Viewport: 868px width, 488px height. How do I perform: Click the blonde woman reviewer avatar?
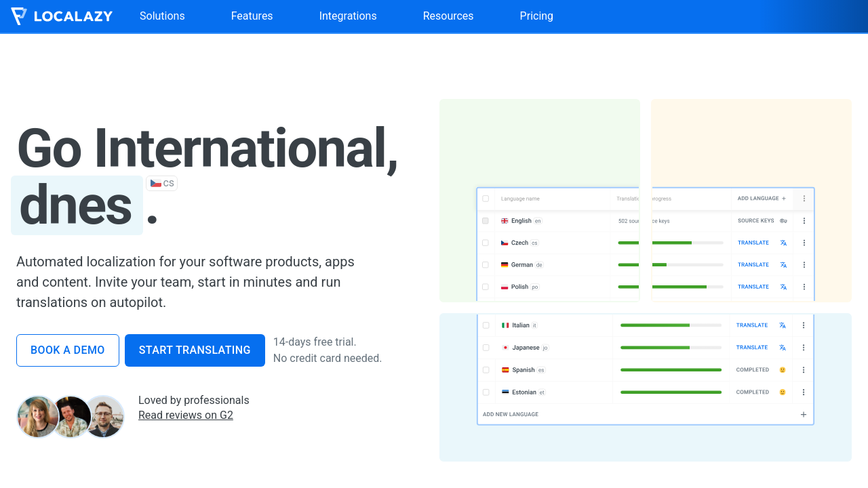point(37,417)
